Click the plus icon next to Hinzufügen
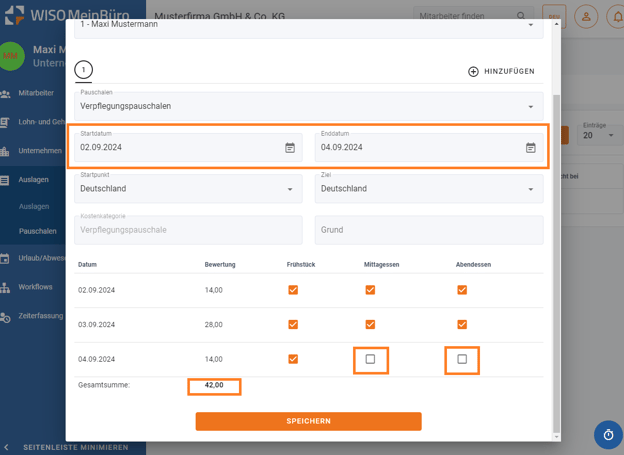The width and height of the screenshot is (624, 455). point(473,72)
